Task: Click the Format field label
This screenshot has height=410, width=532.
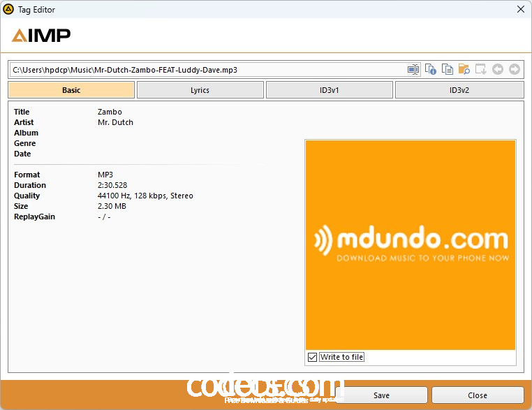Action: [27, 175]
